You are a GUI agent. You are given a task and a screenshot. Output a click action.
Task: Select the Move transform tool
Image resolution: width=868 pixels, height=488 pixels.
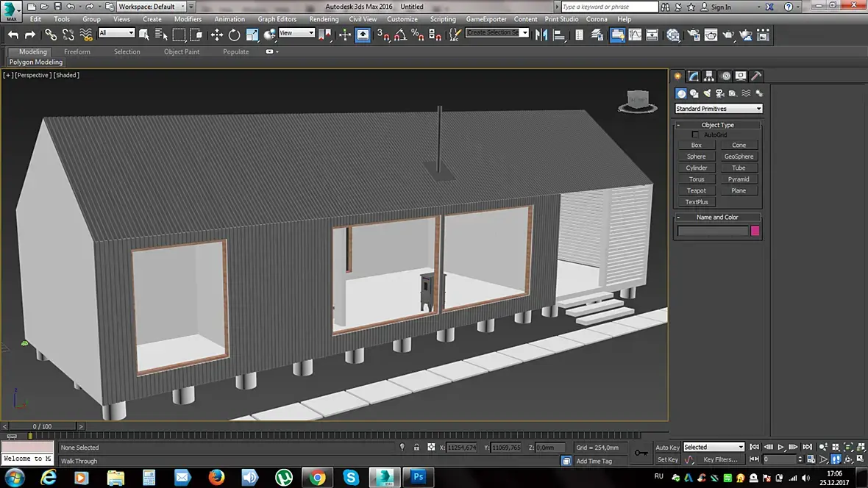click(x=217, y=35)
